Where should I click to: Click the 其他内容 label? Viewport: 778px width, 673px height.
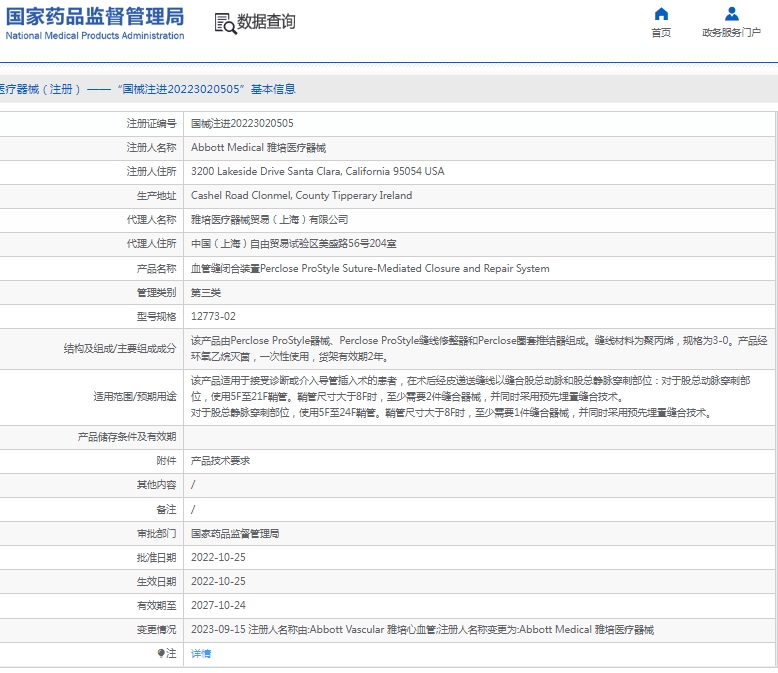click(x=156, y=485)
